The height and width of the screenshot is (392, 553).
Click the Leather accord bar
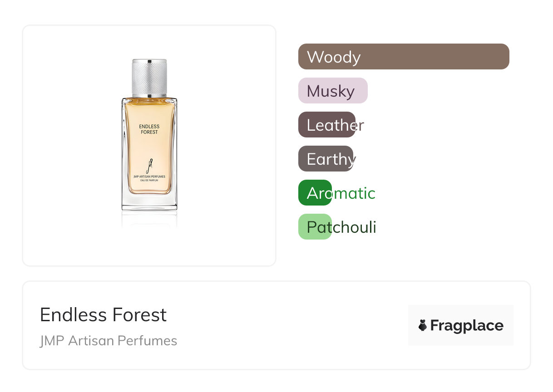(x=327, y=125)
